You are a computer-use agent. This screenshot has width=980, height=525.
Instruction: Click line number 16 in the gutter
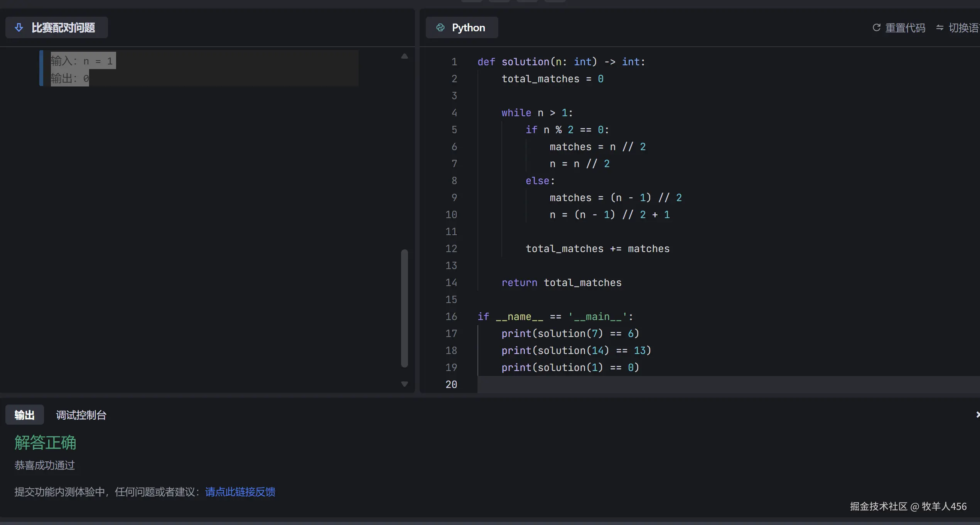tap(451, 317)
